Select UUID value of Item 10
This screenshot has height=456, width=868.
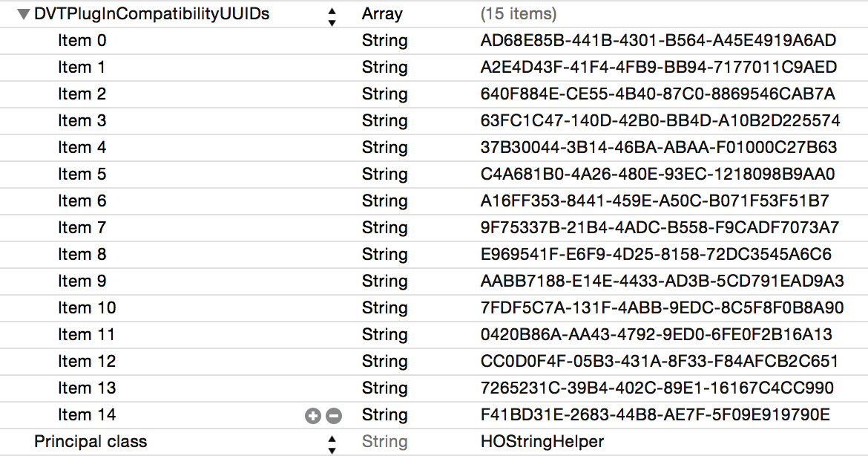coord(662,307)
